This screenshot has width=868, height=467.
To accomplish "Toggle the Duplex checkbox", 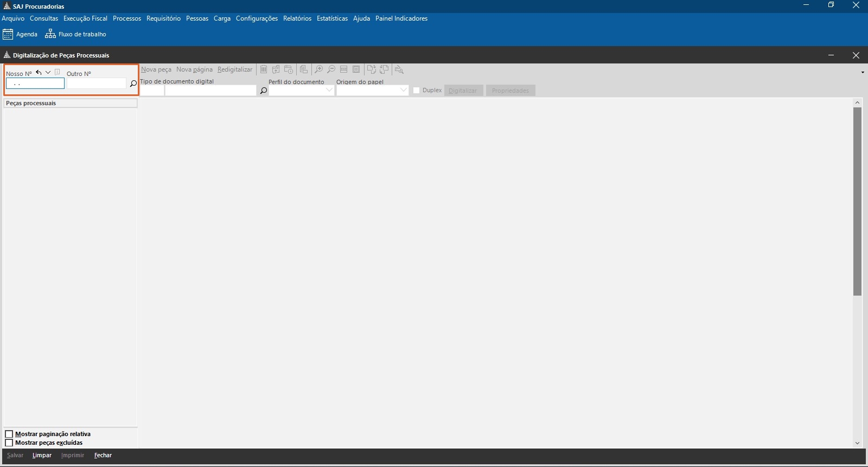I will click(x=417, y=91).
